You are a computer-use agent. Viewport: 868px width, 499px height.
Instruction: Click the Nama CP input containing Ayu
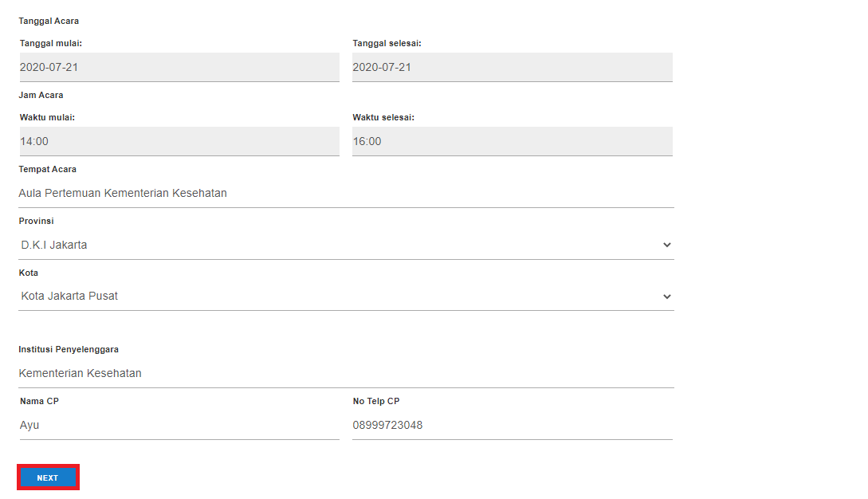(x=179, y=425)
